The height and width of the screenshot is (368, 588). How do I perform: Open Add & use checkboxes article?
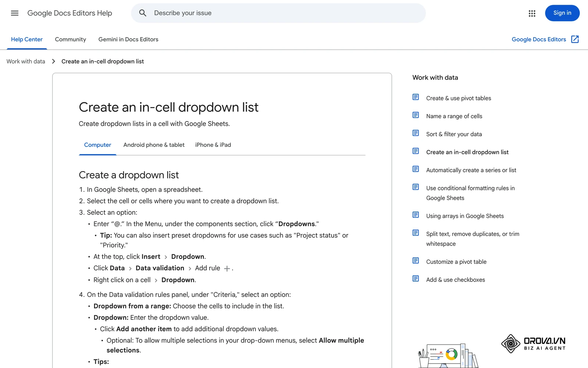[456, 280]
